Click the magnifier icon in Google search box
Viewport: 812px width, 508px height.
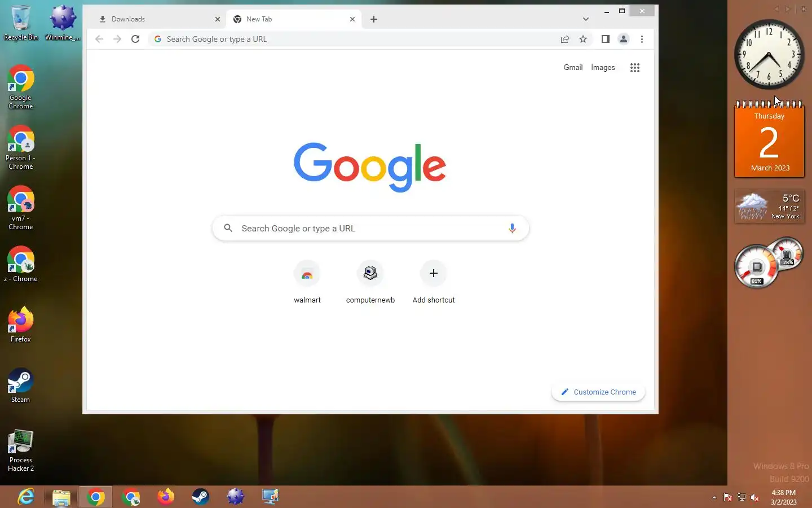tap(228, 228)
